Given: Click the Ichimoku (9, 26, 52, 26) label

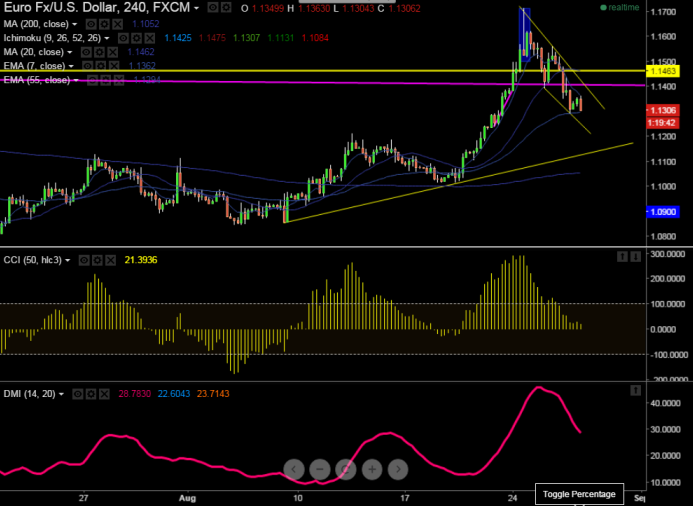Looking at the screenshot, I should tap(52, 38).
